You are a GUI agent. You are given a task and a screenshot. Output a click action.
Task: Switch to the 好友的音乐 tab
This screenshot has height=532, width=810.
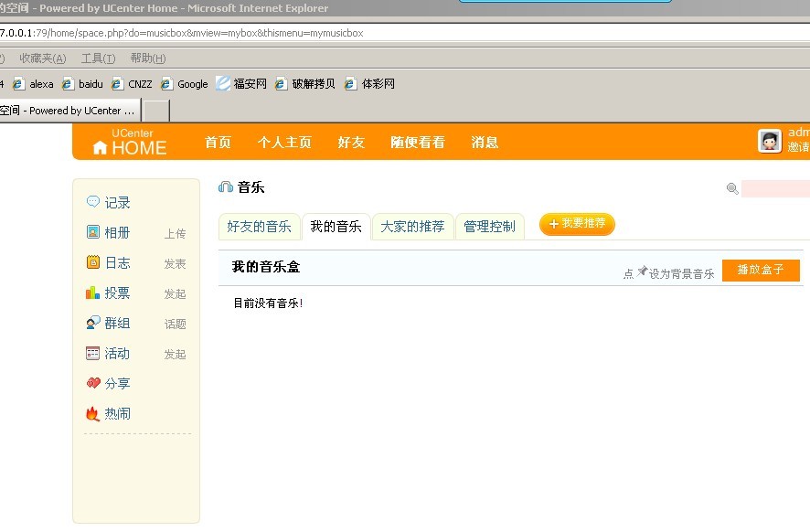[x=260, y=226]
